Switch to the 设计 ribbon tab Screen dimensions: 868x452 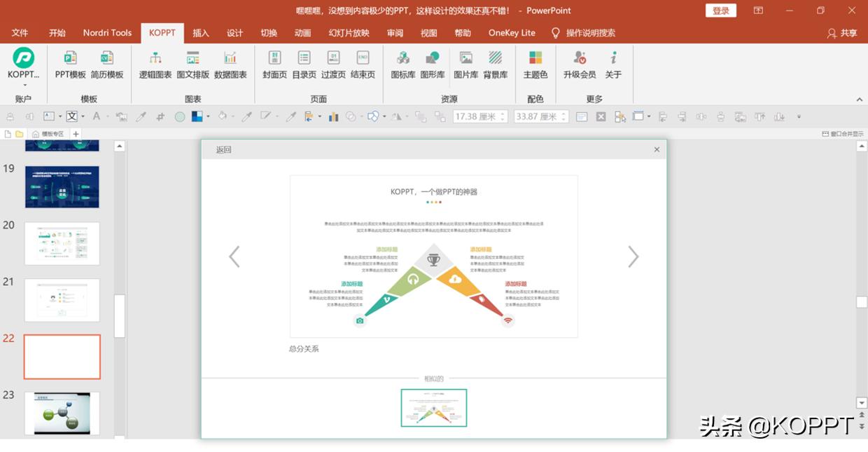234,32
